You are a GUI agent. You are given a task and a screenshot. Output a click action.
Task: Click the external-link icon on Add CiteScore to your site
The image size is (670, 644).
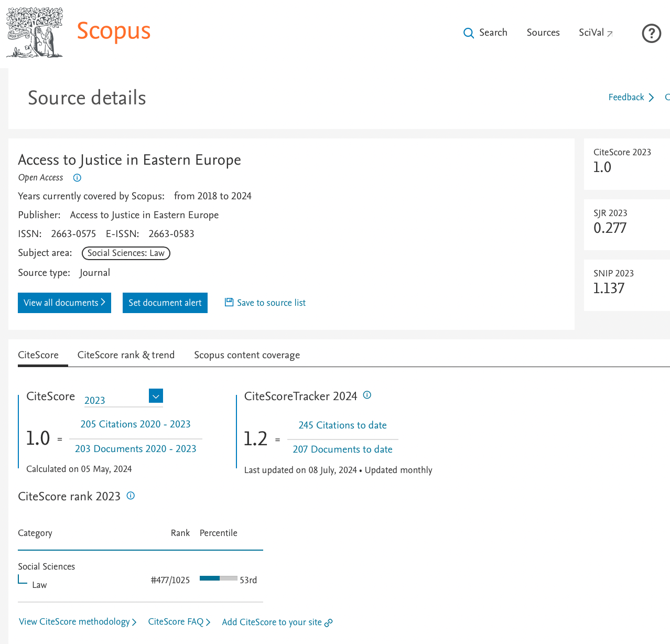328,623
